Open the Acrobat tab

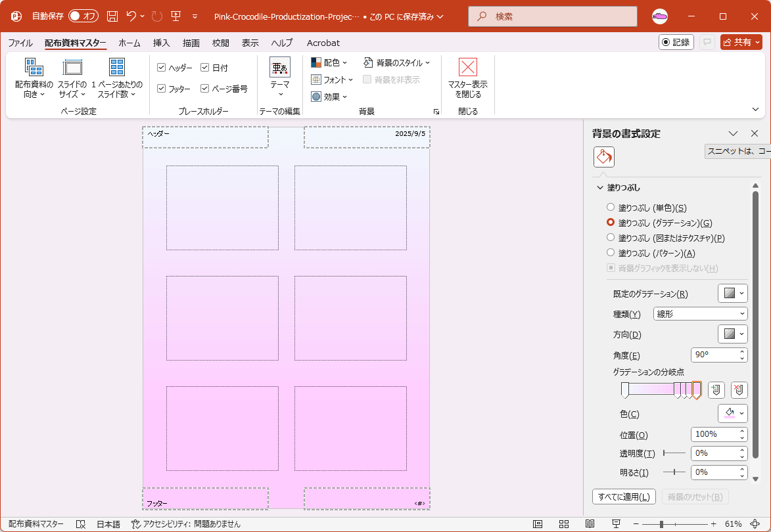(x=323, y=43)
